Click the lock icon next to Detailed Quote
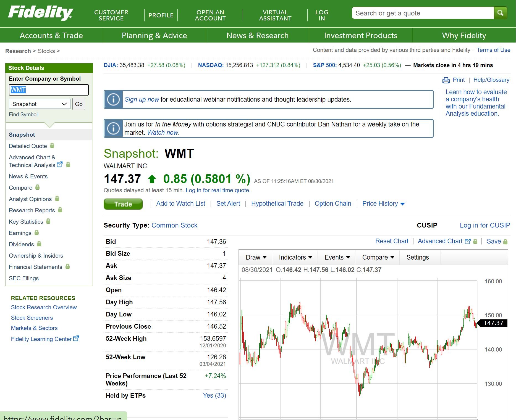 52,146
